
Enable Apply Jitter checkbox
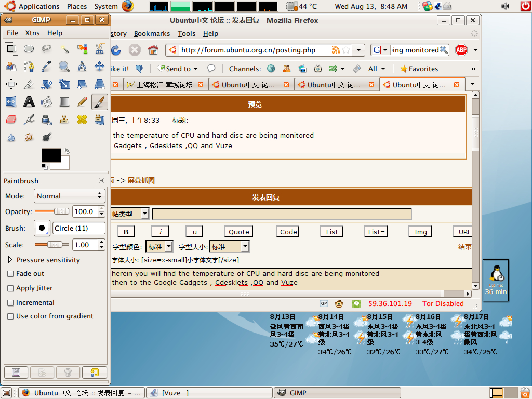(x=10, y=288)
